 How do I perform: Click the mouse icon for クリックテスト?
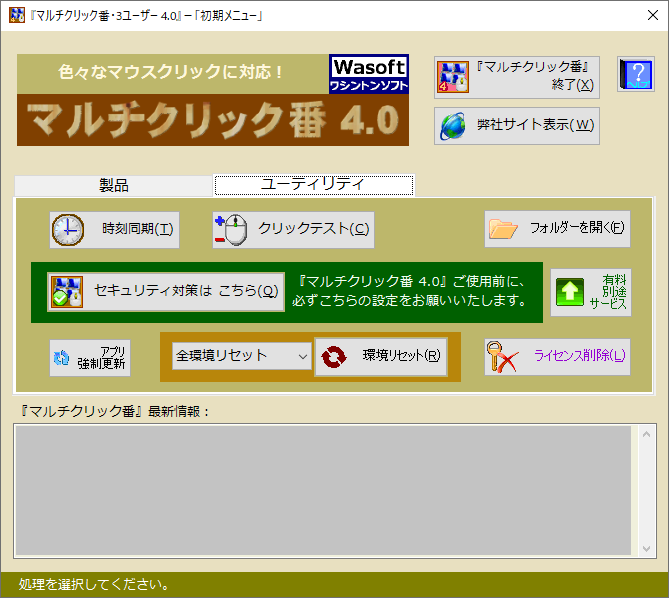pyautogui.click(x=230, y=229)
